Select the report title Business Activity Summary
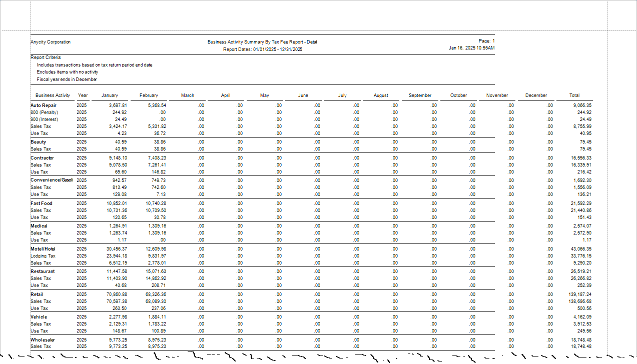637x364 pixels. 262,42
